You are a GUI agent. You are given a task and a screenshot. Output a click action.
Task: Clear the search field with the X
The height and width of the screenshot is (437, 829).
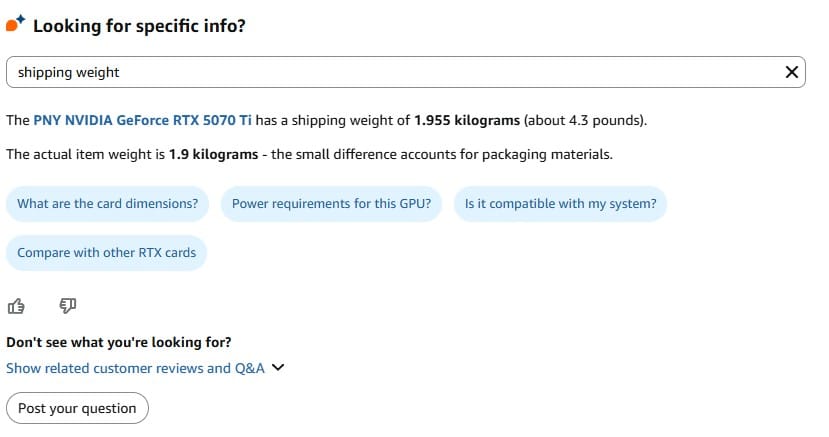point(792,72)
